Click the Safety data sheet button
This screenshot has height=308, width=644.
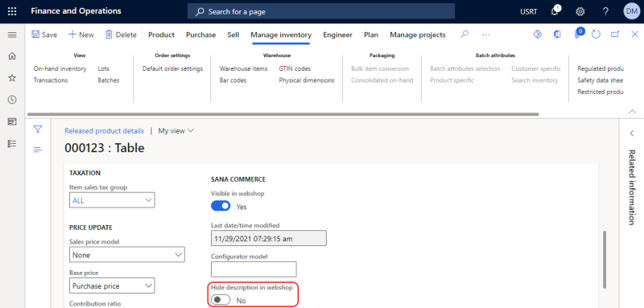600,80
